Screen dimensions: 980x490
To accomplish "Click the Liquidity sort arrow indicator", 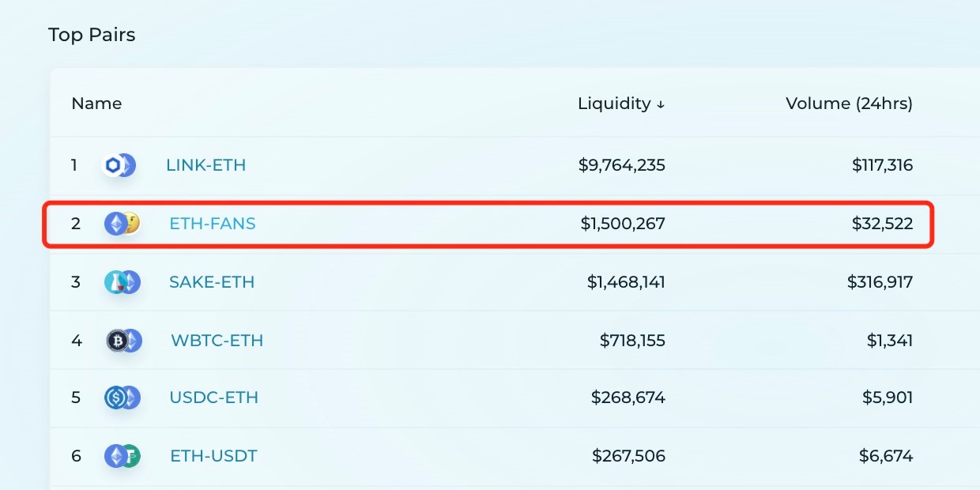I will 661,104.
